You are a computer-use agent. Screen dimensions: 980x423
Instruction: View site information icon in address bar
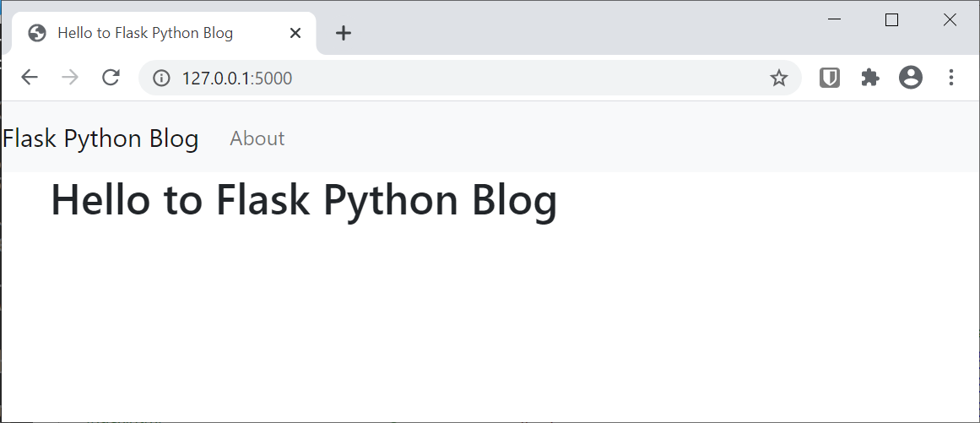tap(161, 79)
